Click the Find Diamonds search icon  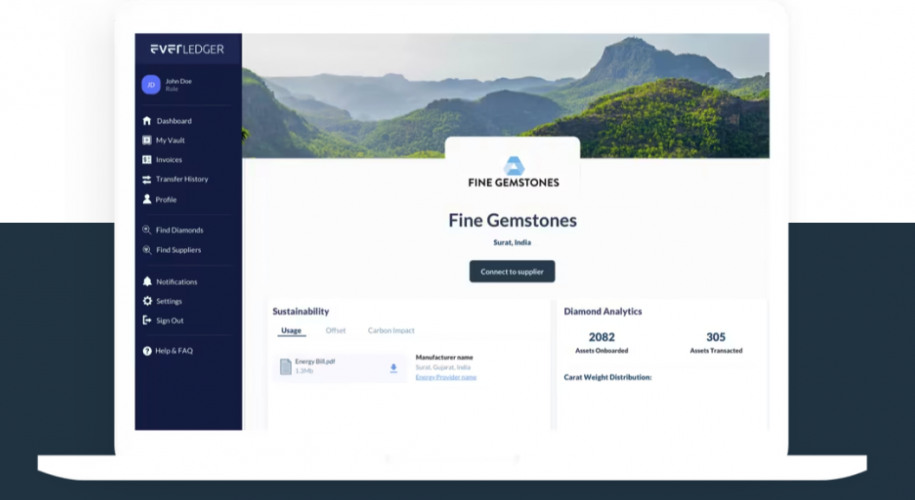(147, 230)
